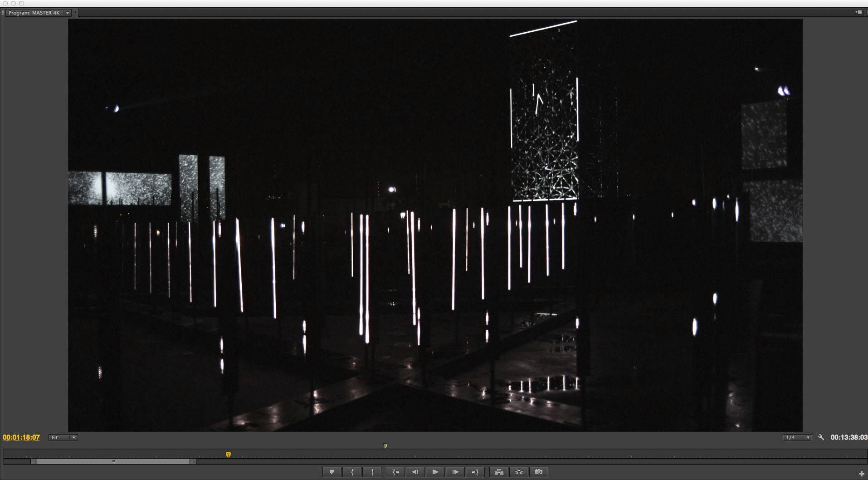Go to In point

coord(395,472)
